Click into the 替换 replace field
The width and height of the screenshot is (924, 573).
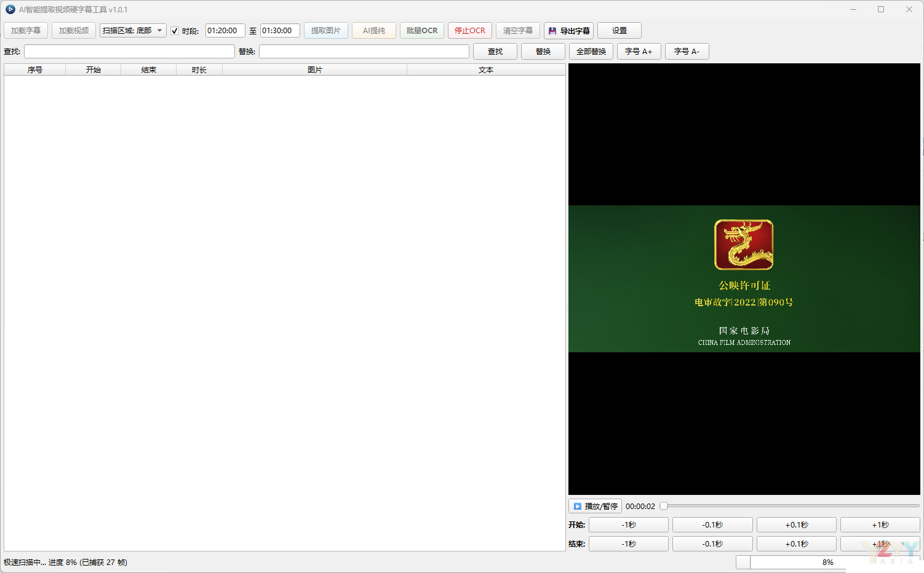point(364,52)
